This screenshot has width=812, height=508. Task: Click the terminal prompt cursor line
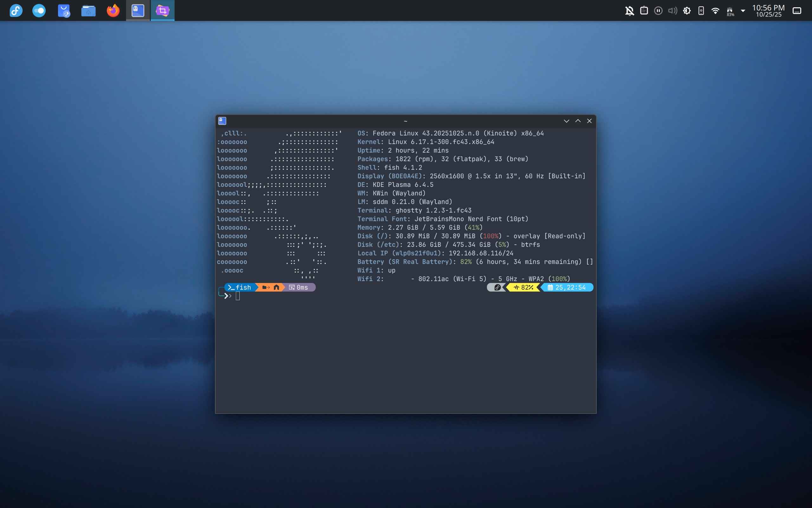[x=238, y=296]
